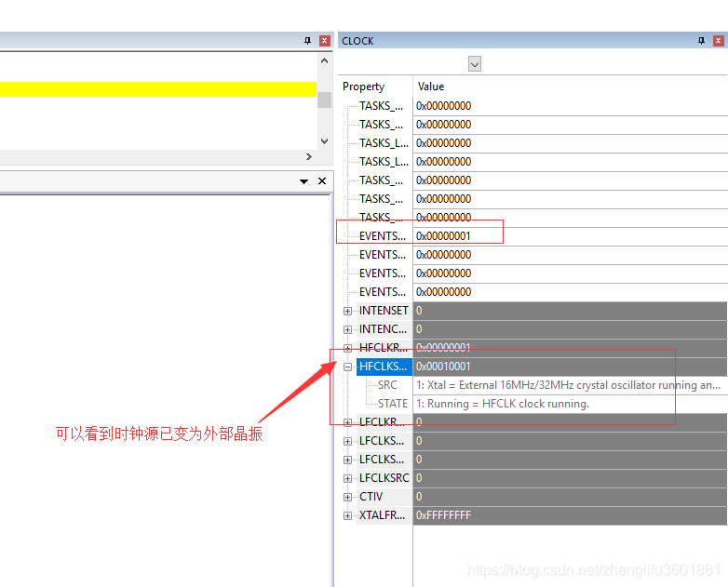The height and width of the screenshot is (587, 728).
Task: Select the STATE sub-property
Action: coord(392,404)
